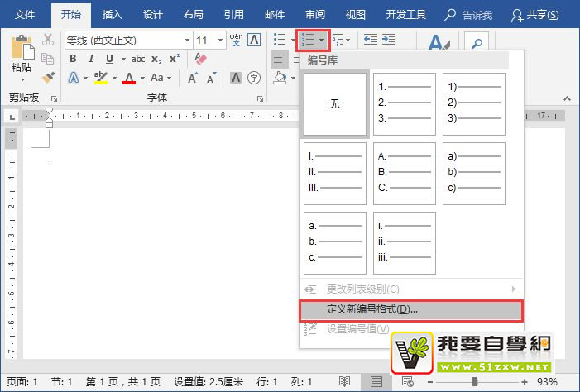Open the 剪贴板 pane launcher
Screen dimensions: 580x392
click(55, 98)
